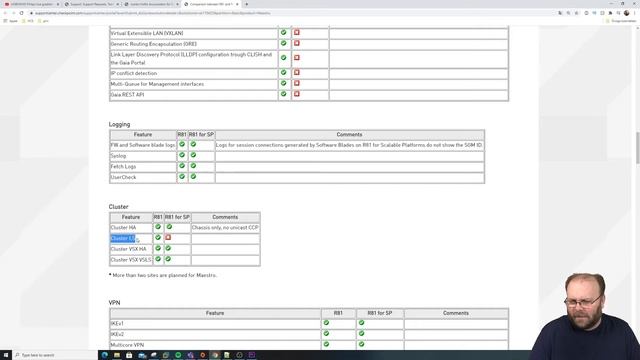Click green check in IP conflict detection row
Screen dimensions: 640x360
pyautogui.click(x=284, y=73)
